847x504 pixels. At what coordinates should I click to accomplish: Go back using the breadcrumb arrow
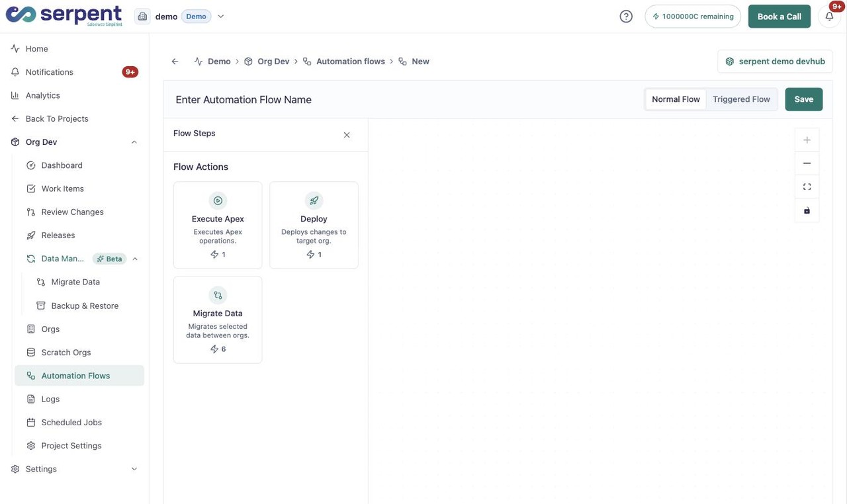[175, 62]
